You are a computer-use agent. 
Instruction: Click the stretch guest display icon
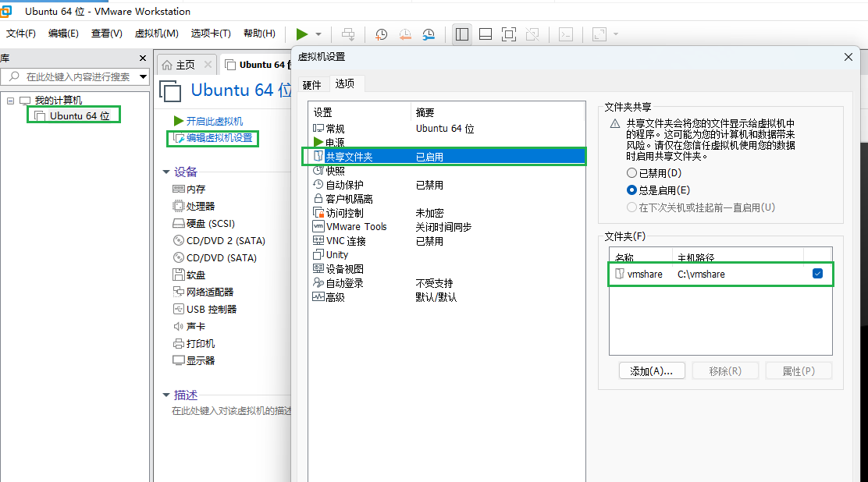(x=599, y=34)
